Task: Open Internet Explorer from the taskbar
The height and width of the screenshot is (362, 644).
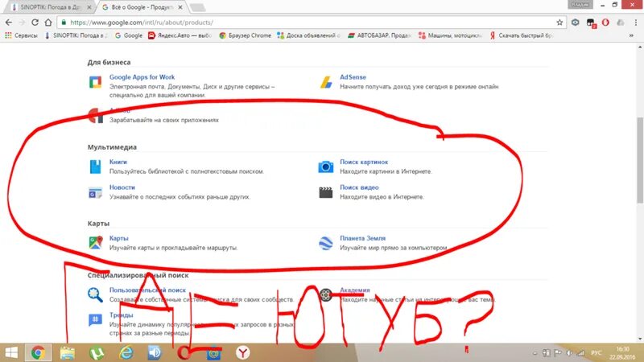Action: pyautogui.click(x=126, y=353)
